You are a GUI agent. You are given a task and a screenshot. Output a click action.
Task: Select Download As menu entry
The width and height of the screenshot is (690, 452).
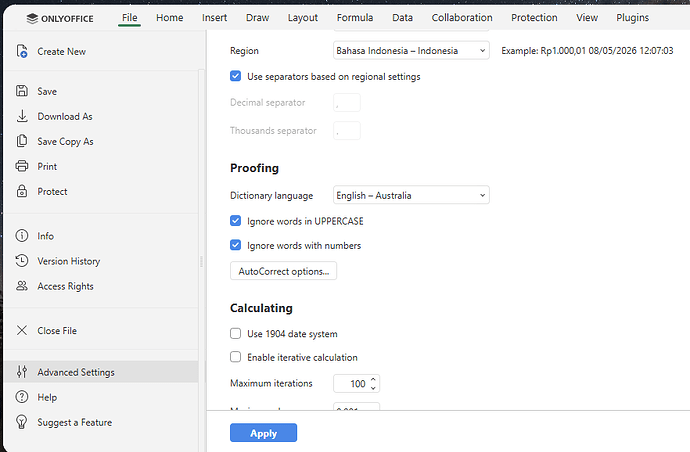coord(101,116)
